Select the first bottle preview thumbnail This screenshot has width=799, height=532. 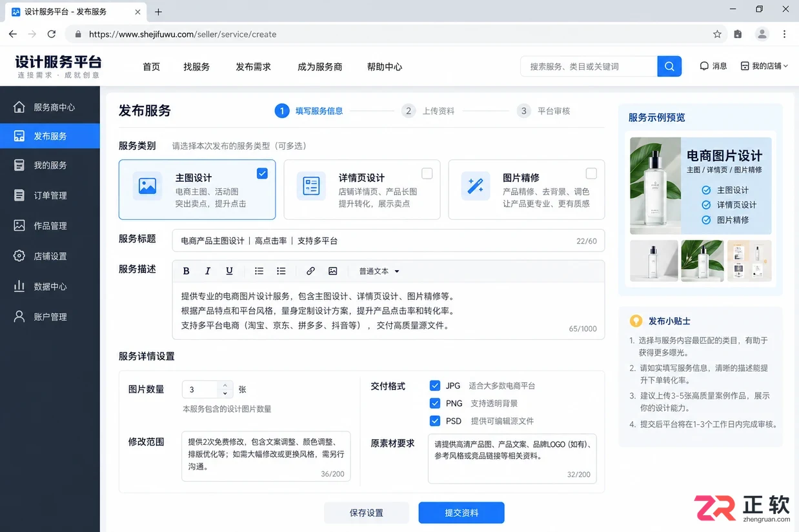pos(654,261)
